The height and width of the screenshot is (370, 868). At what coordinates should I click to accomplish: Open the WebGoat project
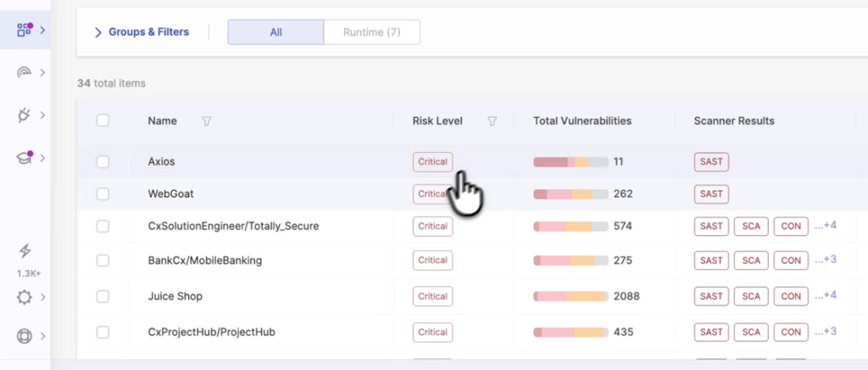click(170, 193)
